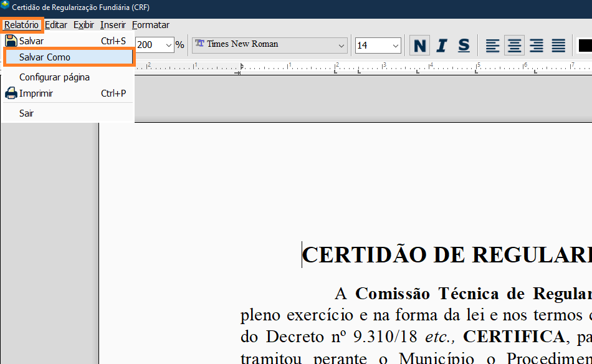592x364 pixels.
Task: Click Sair to exit the editor
Action: tap(26, 113)
